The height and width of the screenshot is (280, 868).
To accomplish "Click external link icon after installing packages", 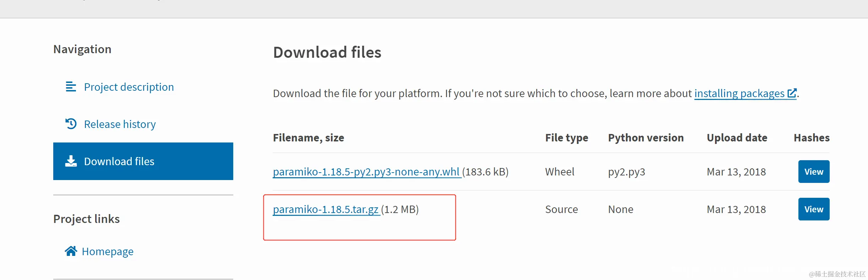I will 792,93.
